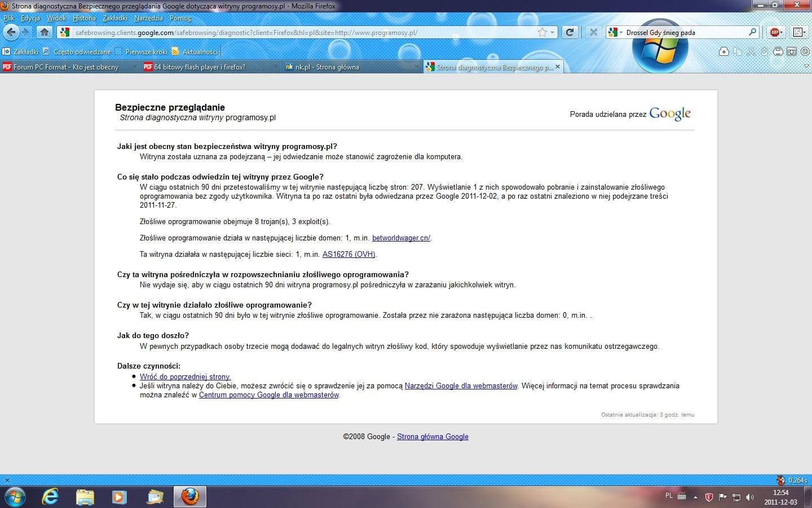Open the Widok menu
This screenshot has width=812, height=508.
tap(56, 18)
